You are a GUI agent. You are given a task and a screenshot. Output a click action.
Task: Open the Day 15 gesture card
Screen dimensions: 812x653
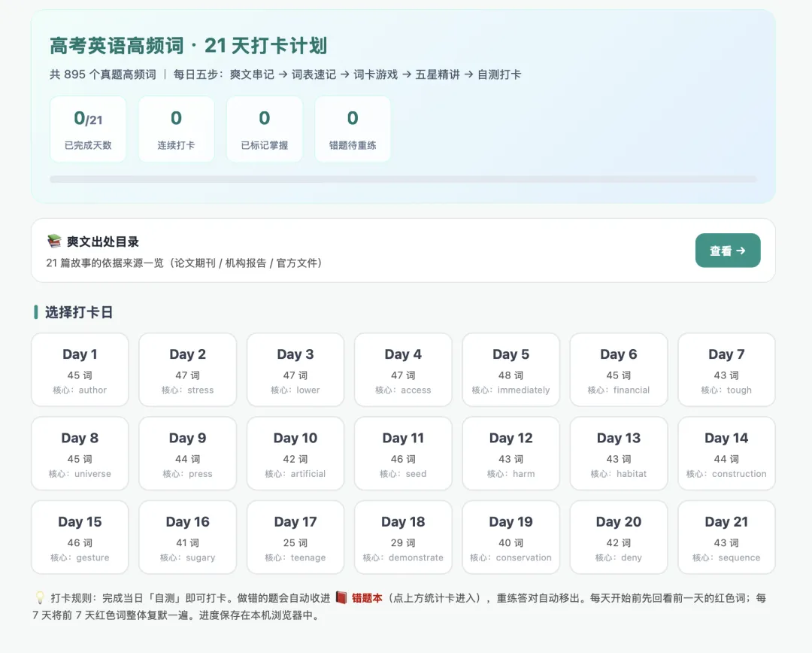point(80,537)
